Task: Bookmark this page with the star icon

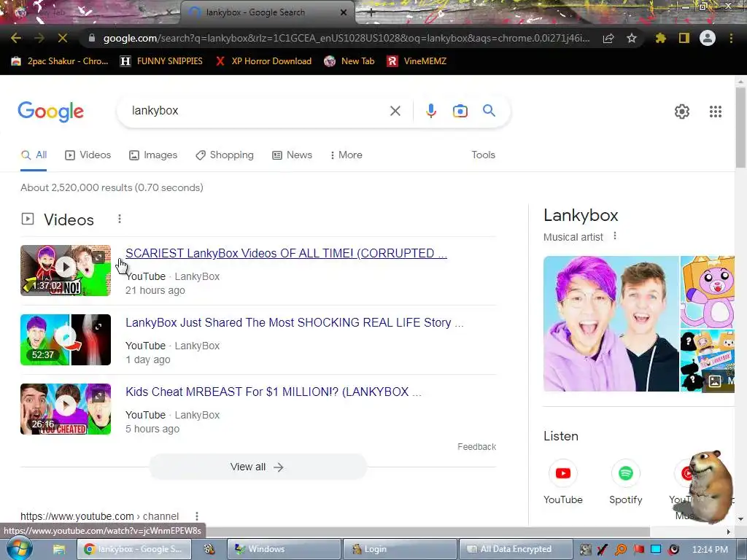Action: [632, 38]
